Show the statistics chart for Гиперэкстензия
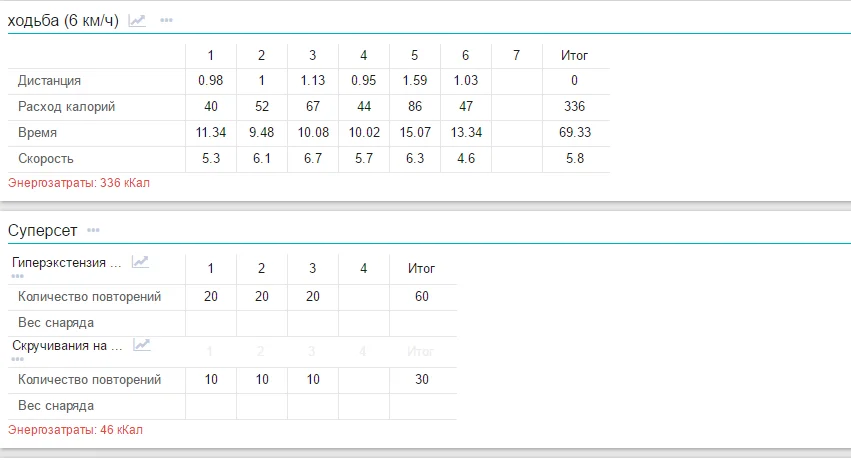Viewport: 851px width, 465px height. (x=141, y=262)
